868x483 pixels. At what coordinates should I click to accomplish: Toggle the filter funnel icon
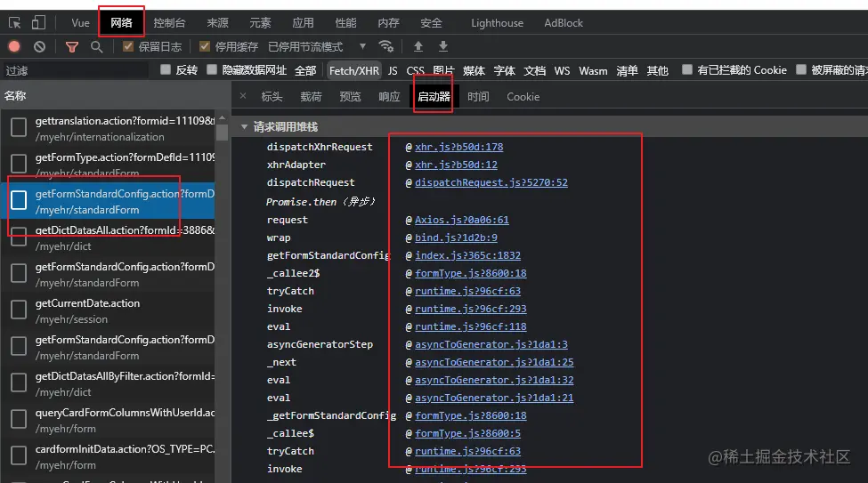(72, 47)
